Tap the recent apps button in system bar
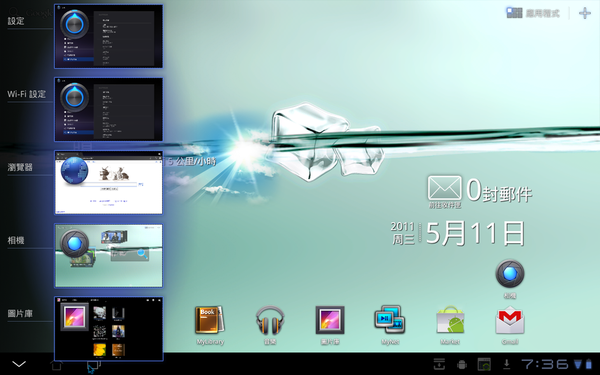 [x=93, y=365]
